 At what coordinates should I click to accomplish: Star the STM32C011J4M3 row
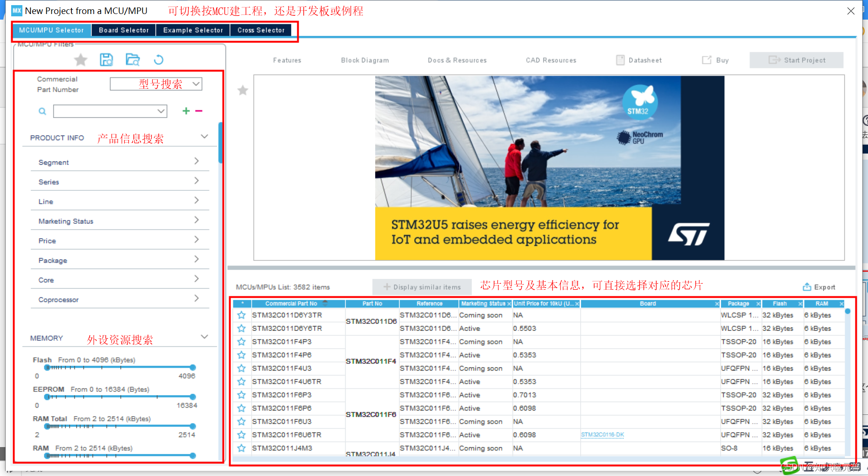[241, 448]
